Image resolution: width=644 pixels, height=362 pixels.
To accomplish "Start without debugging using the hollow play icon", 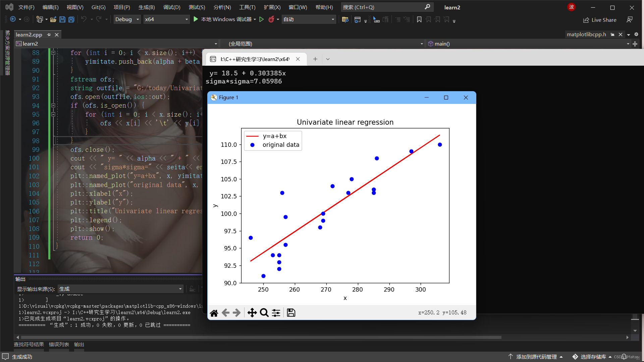I will point(262,19).
